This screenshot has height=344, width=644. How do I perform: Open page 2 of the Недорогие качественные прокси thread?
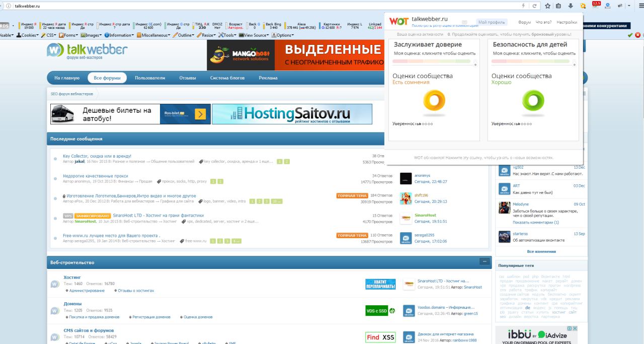(x=220, y=181)
